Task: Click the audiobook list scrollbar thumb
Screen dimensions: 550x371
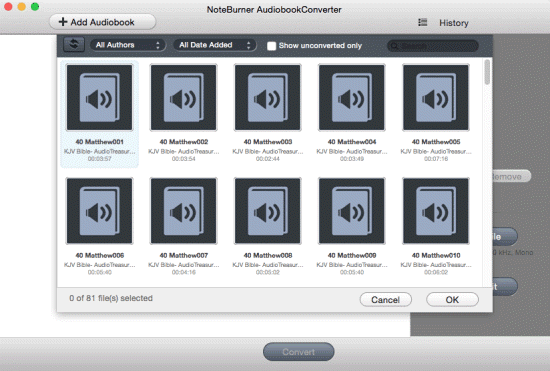Action: pyautogui.click(x=487, y=72)
